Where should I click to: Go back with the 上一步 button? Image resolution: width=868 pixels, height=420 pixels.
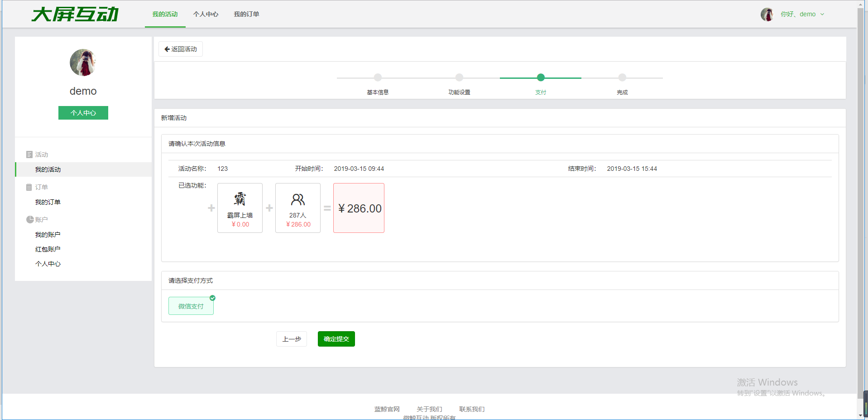(292, 339)
